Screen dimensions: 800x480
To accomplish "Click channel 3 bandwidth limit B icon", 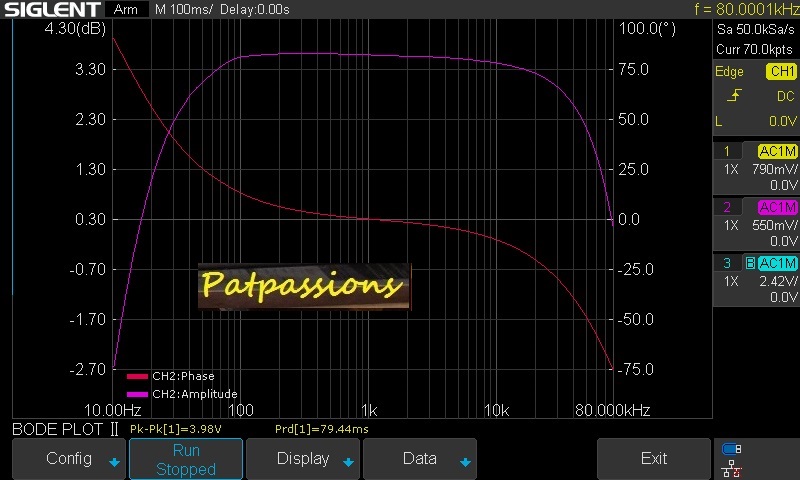I will pos(750,263).
